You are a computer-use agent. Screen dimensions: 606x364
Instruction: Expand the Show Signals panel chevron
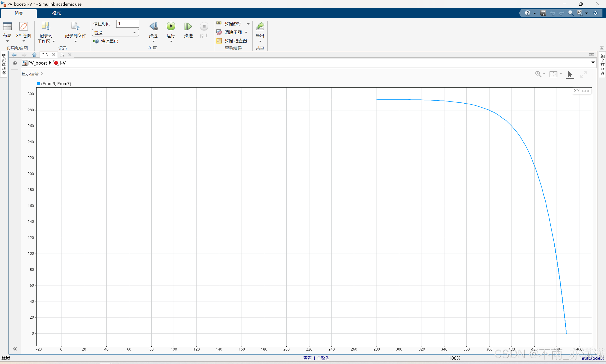(x=42, y=74)
